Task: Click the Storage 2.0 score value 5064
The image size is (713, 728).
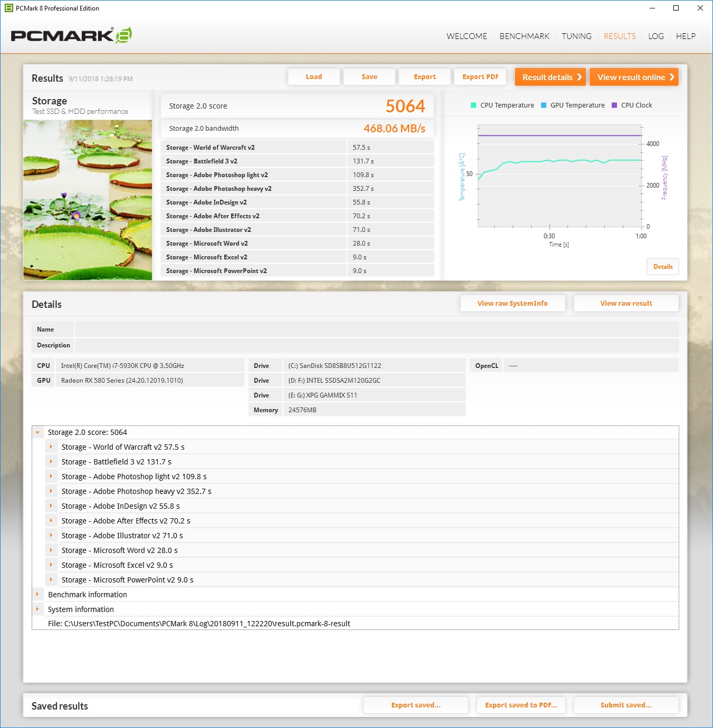Action: click(405, 106)
